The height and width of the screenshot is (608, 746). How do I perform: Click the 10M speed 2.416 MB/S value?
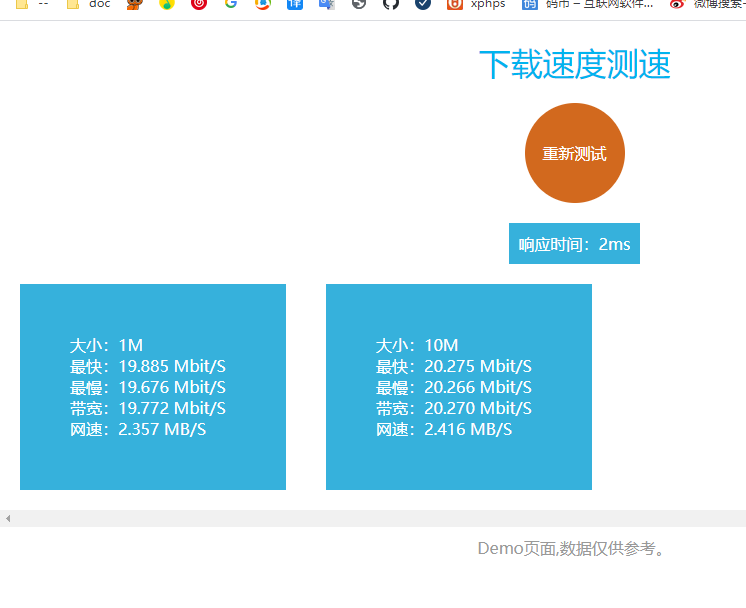click(468, 429)
